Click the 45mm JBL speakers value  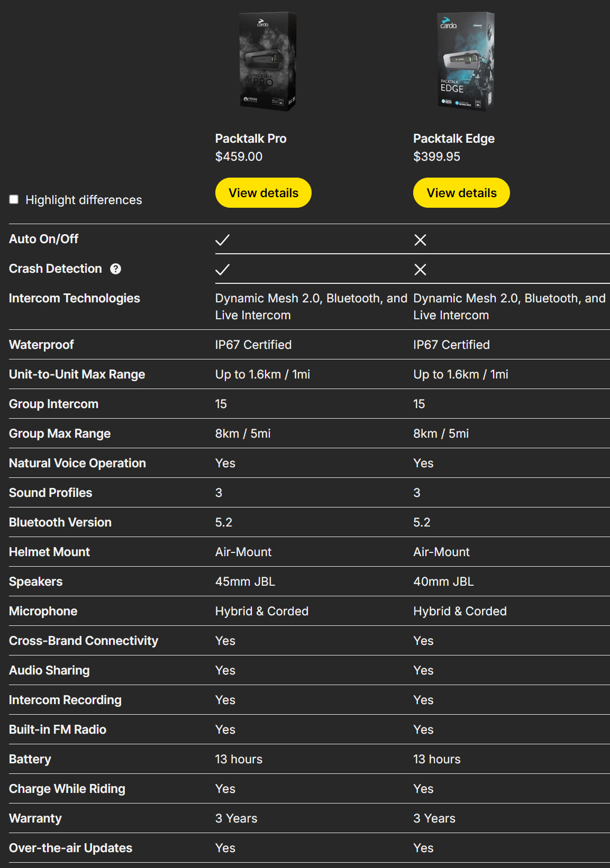point(245,581)
